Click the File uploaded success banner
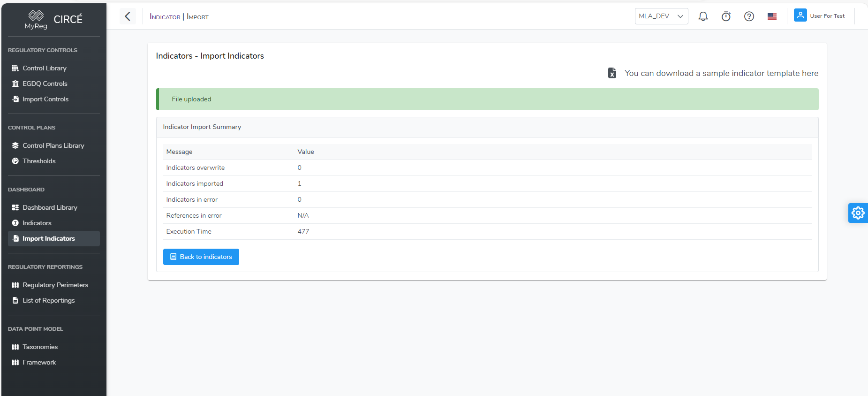The width and height of the screenshot is (868, 396). tap(487, 99)
